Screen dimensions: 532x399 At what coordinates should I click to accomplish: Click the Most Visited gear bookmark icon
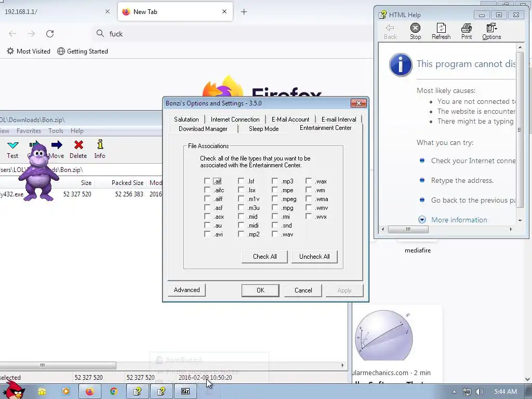pyautogui.click(x=10, y=51)
